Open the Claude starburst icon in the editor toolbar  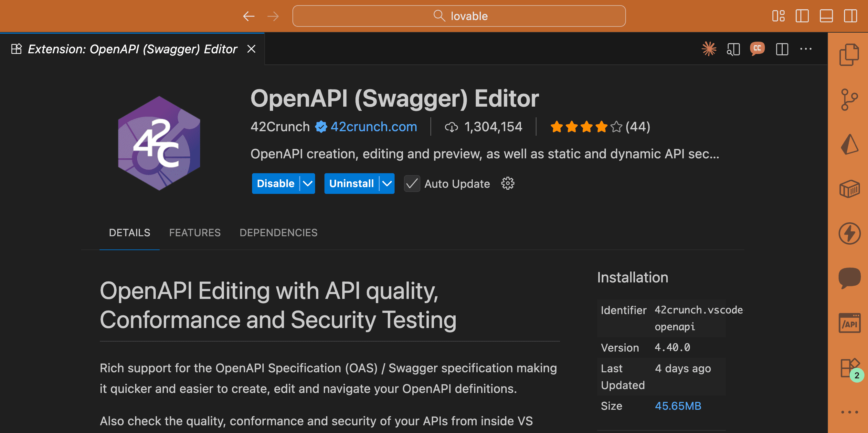pos(709,49)
